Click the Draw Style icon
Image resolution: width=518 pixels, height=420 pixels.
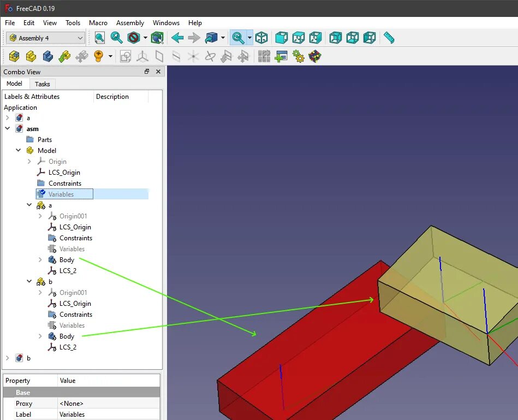point(134,38)
